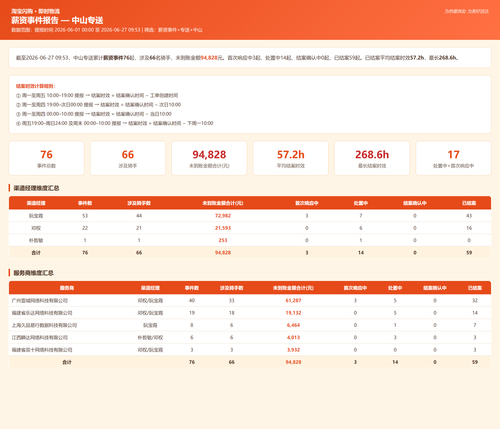Click the 渠道经理维度汇总 section heading
Screen dimensions: 500x429
[36, 188]
